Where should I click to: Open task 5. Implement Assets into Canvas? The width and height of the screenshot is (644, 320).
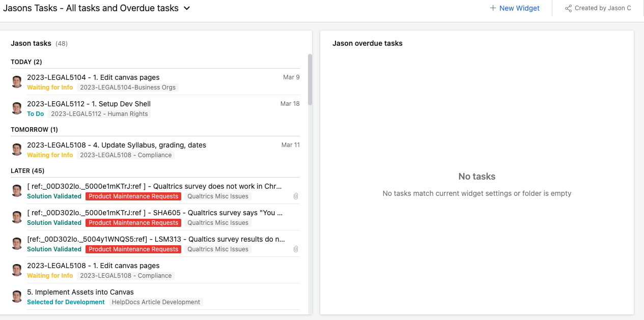pyautogui.click(x=80, y=292)
